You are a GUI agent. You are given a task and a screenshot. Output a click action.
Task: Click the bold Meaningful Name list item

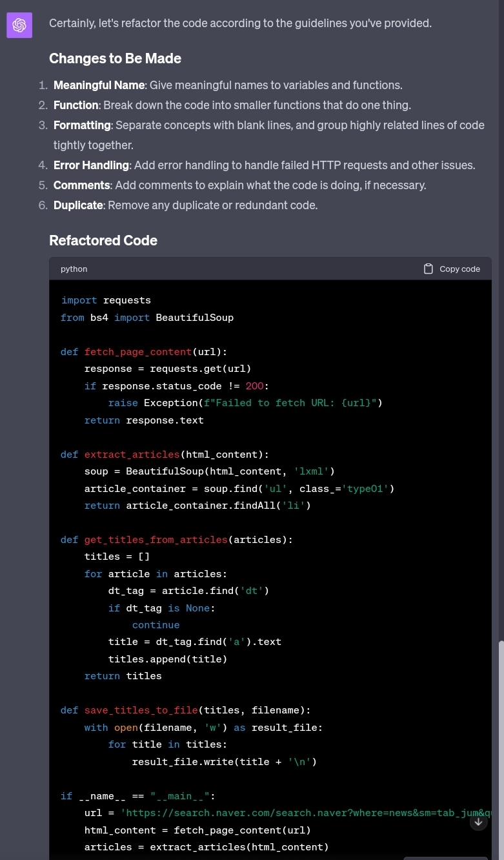[x=99, y=85]
